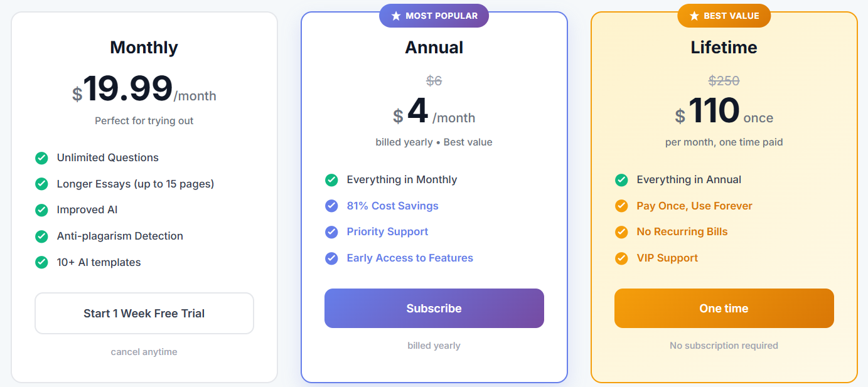Click blue checkmark next to Priority Support

[331, 232]
